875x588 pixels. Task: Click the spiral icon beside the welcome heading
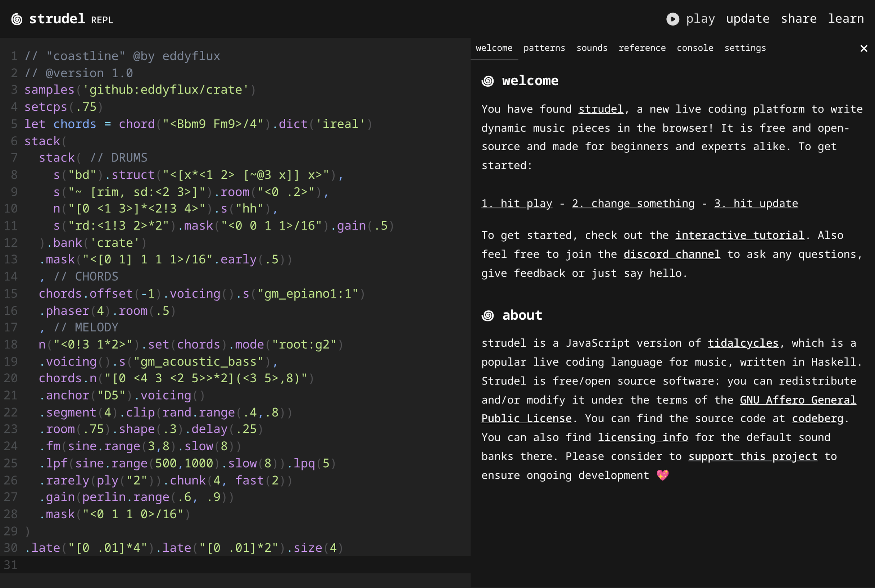[488, 81]
